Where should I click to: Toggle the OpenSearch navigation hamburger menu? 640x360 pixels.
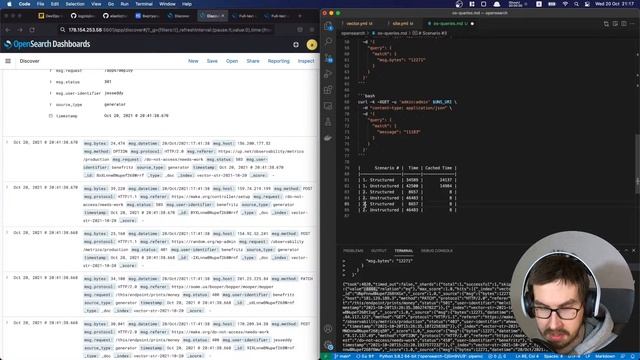(x=8, y=61)
